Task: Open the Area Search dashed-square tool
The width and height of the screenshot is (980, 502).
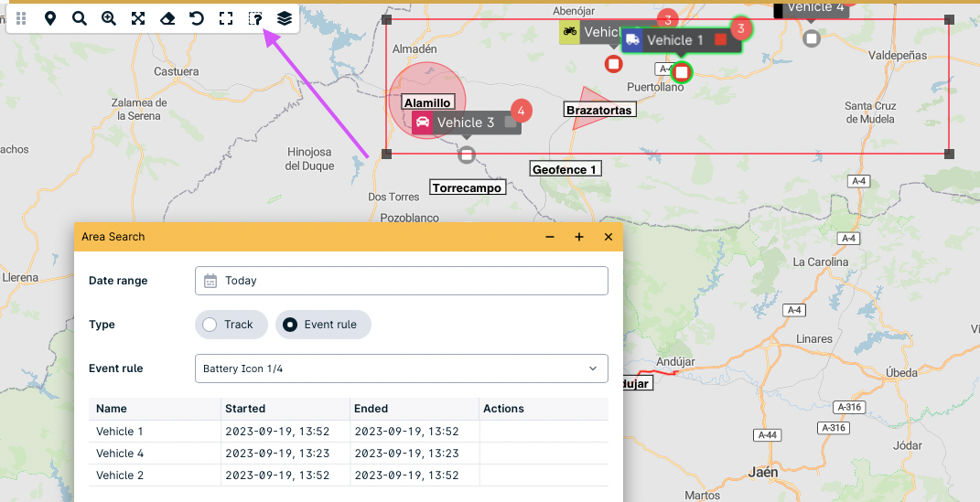Action: click(255, 18)
